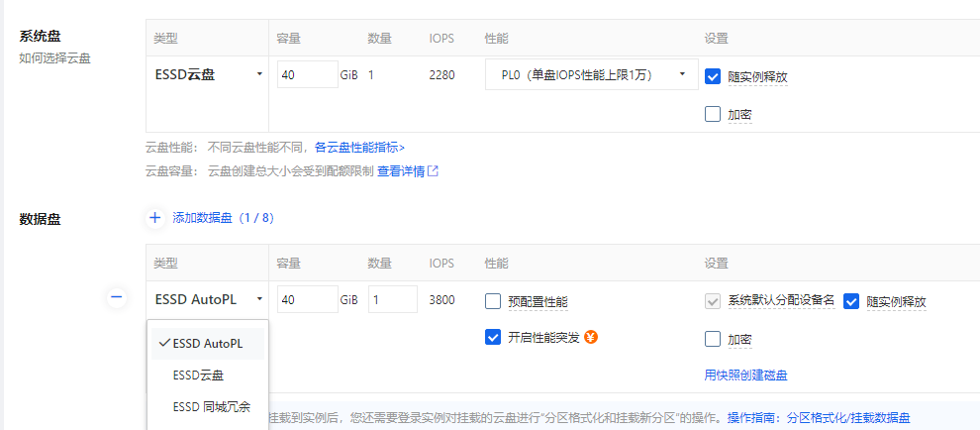Disable 开启性能突发 checkbox
980x430 pixels.
(x=493, y=337)
